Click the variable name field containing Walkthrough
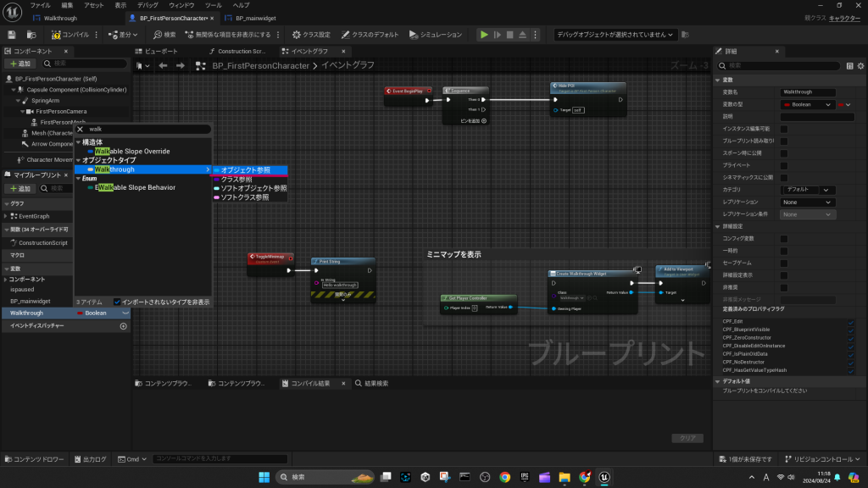Screen dimensions: 868x488 coord(808,92)
